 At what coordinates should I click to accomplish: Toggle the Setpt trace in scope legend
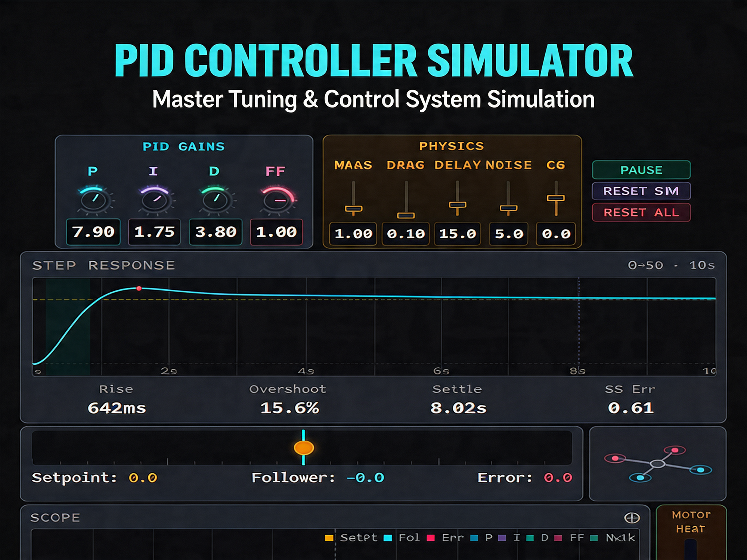[x=329, y=538]
